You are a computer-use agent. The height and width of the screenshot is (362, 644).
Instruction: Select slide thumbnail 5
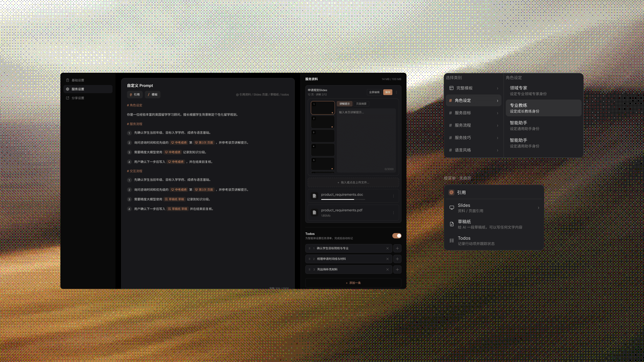click(323, 164)
